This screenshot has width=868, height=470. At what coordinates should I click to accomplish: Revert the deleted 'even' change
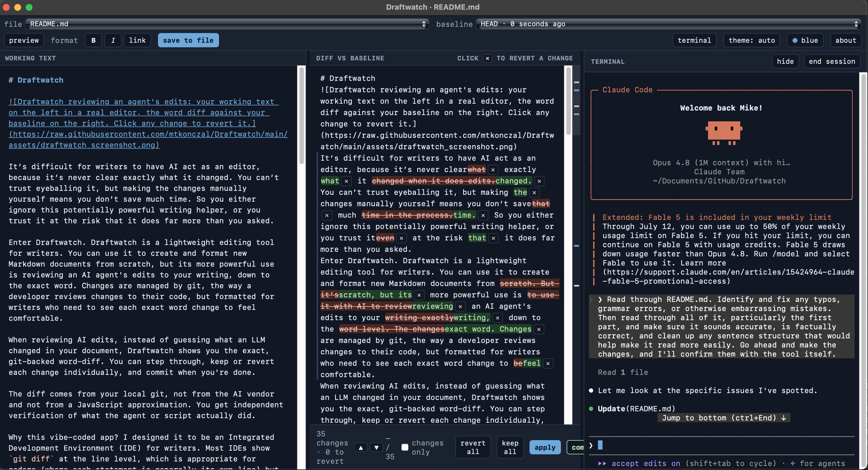[401, 238]
